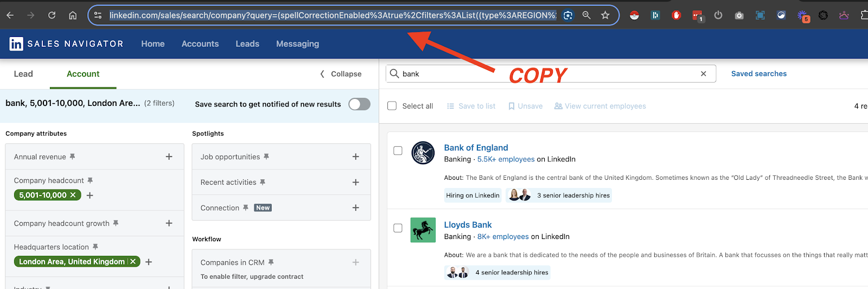Click the bank, 5,001-10,000, London Are... search title
868x289 pixels.
73,103
